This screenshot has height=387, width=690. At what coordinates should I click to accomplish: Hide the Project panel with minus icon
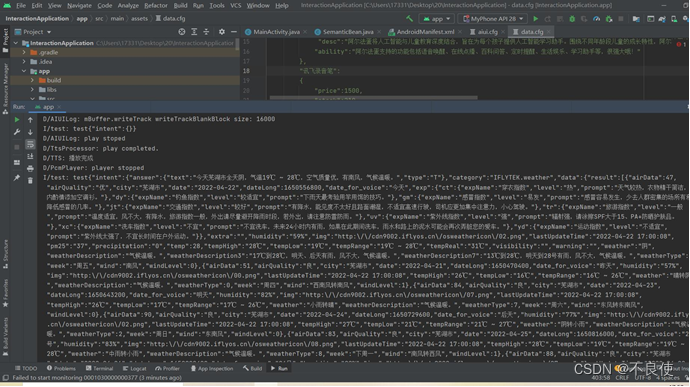pyautogui.click(x=234, y=32)
